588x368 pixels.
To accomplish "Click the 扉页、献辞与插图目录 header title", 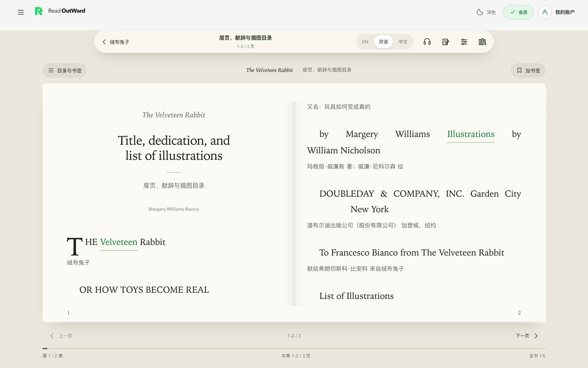I will (x=245, y=38).
